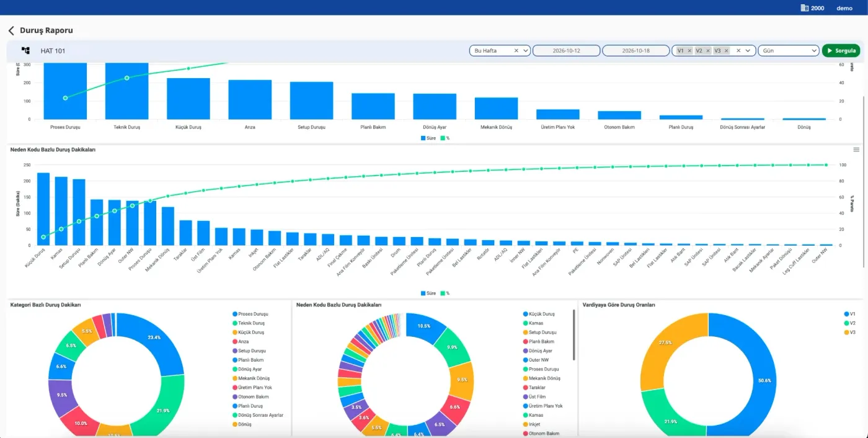Toggle Inkjet in the Neden Kodu donut legend
Image resolution: width=868 pixels, height=438 pixels.
(533, 424)
